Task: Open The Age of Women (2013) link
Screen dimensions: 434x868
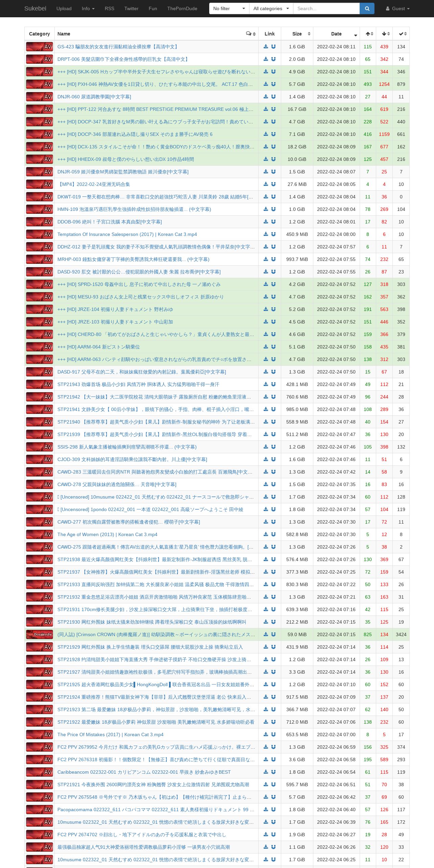Action: pyautogui.click(x=107, y=534)
